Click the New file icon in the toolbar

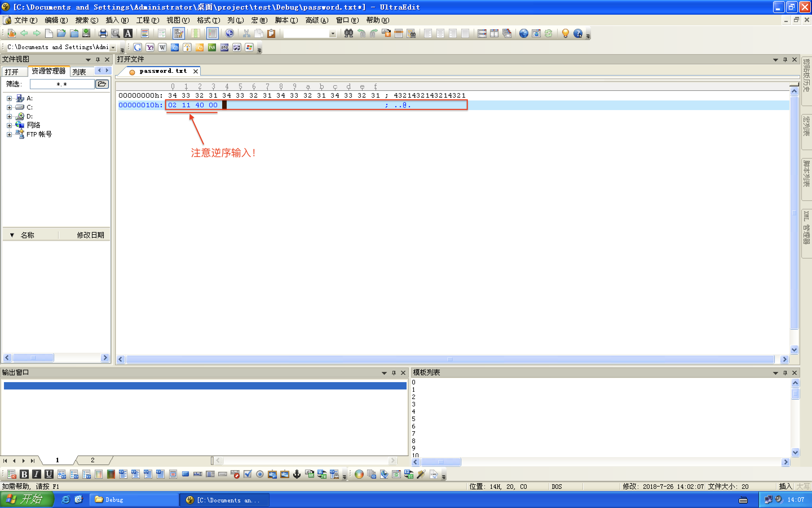click(49, 33)
